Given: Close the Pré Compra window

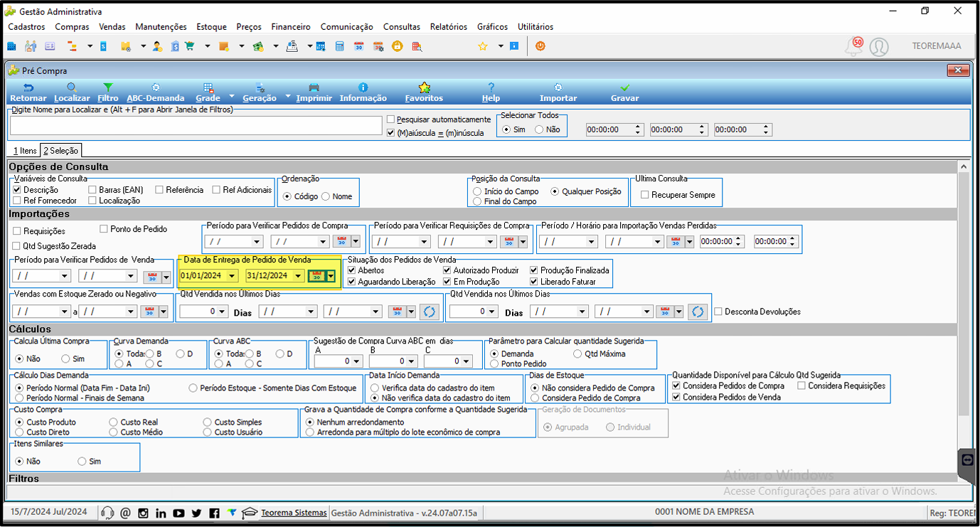Looking at the screenshot, I should pyautogui.click(x=959, y=70).
